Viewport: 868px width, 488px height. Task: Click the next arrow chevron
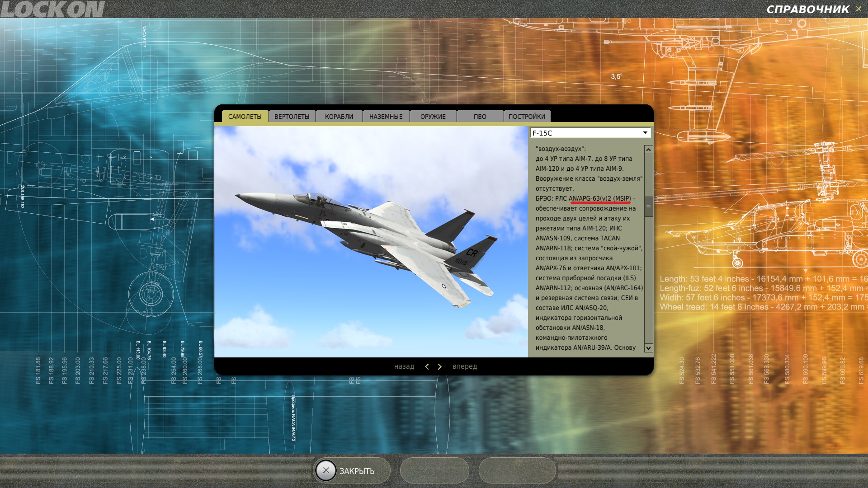point(439,367)
